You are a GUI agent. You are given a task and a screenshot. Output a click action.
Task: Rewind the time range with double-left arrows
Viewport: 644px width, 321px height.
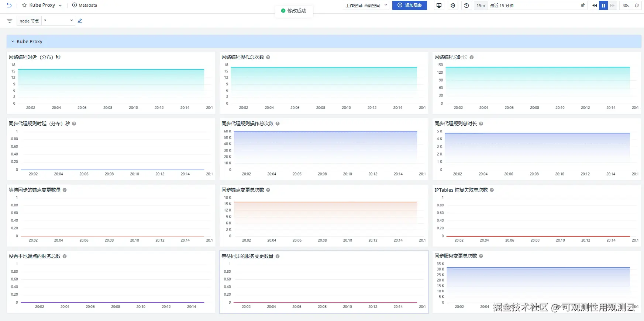coord(594,6)
